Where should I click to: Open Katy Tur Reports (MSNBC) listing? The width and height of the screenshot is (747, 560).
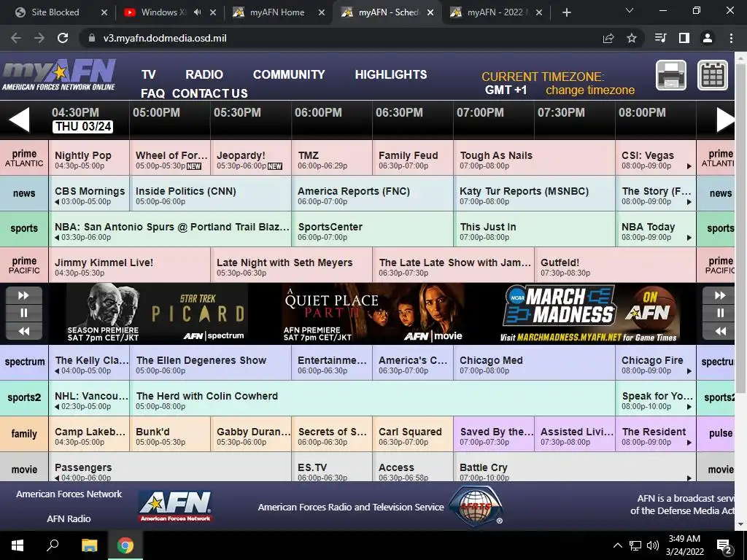534,194
